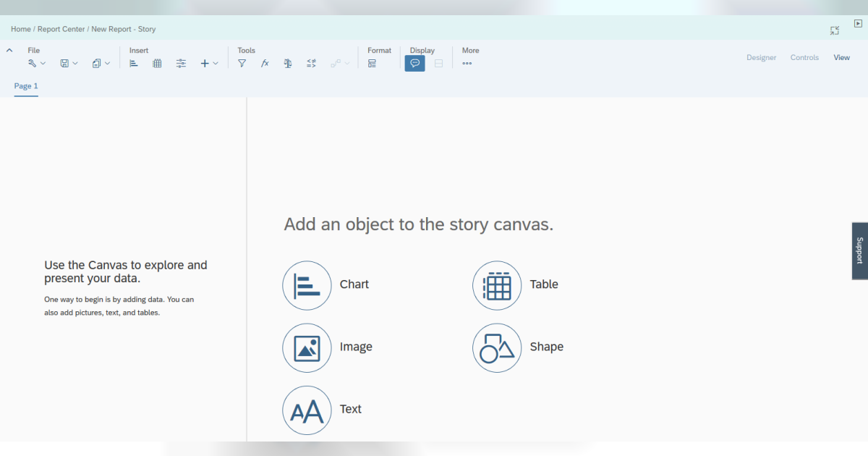
Task: Go to Home via the breadcrumb link
Action: [x=20, y=29]
